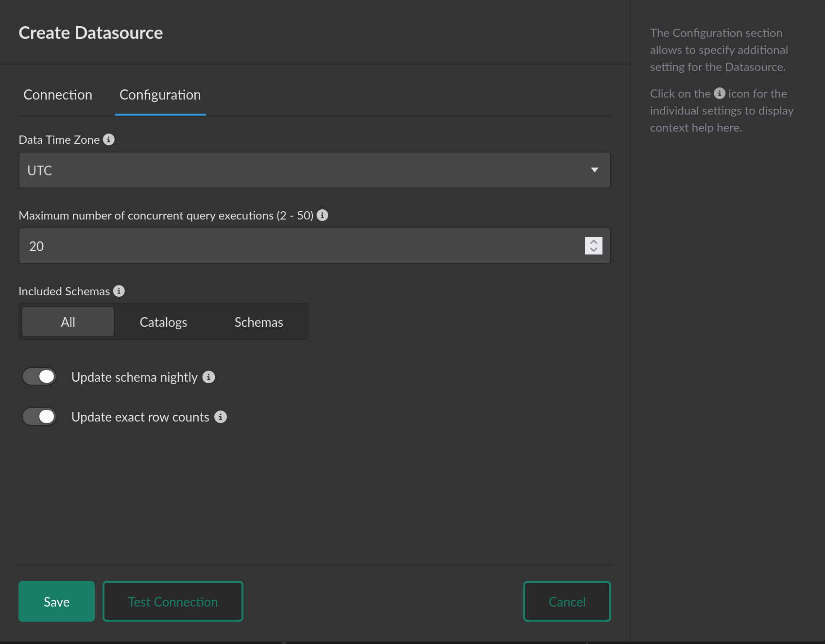This screenshot has width=825, height=644.
Task: Choose Schemas included schemas option
Action: pyautogui.click(x=258, y=322)
